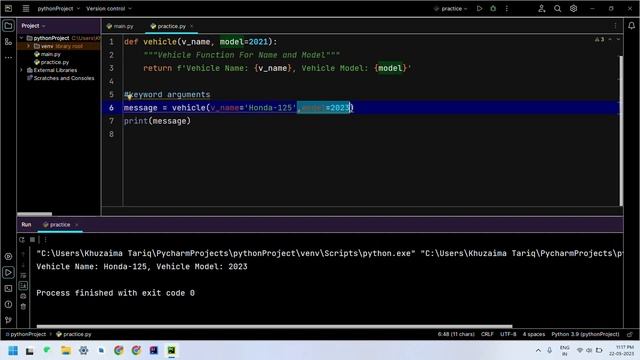Click cursor position 6:48 in status bar
640x360 pixels.
coord(456,334)
